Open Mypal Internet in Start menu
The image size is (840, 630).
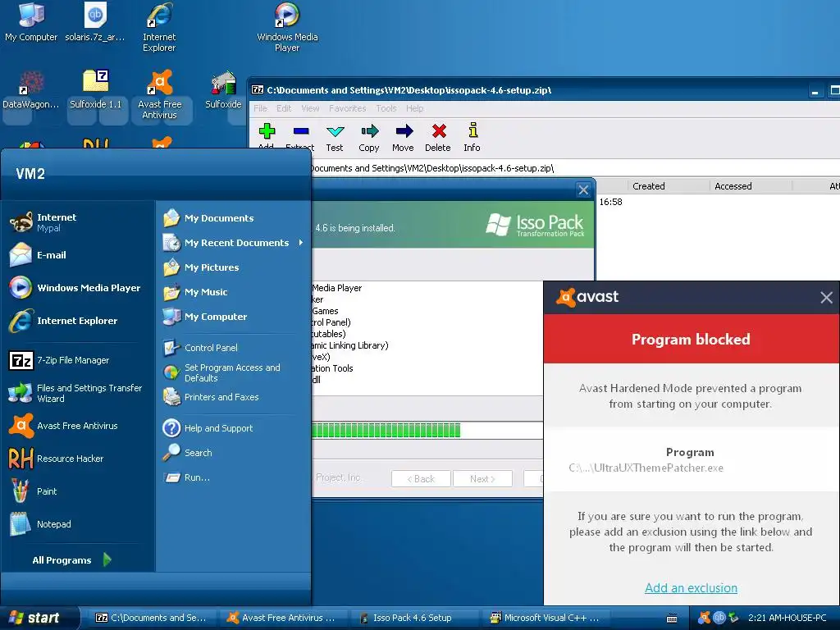point(78,222)
